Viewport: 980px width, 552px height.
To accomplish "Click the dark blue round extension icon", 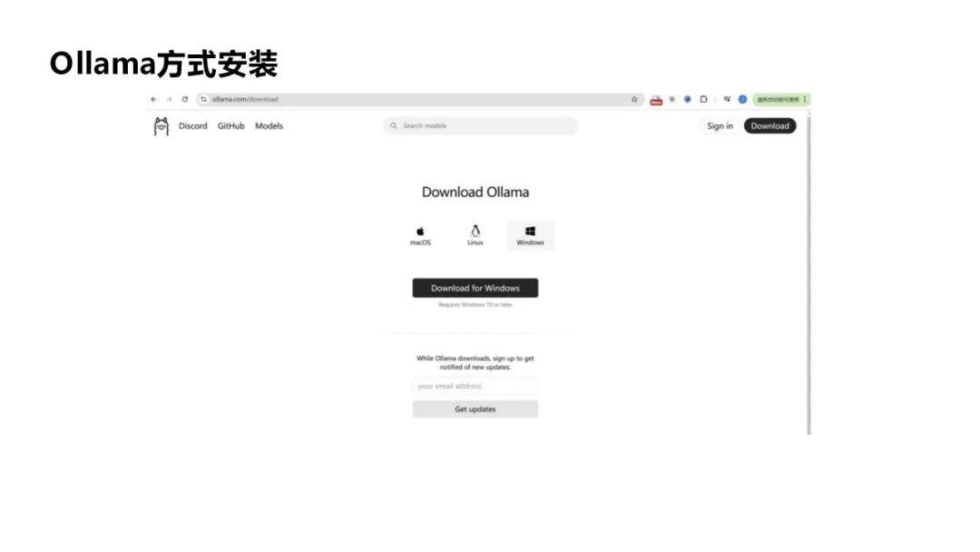I will [688, 99].
